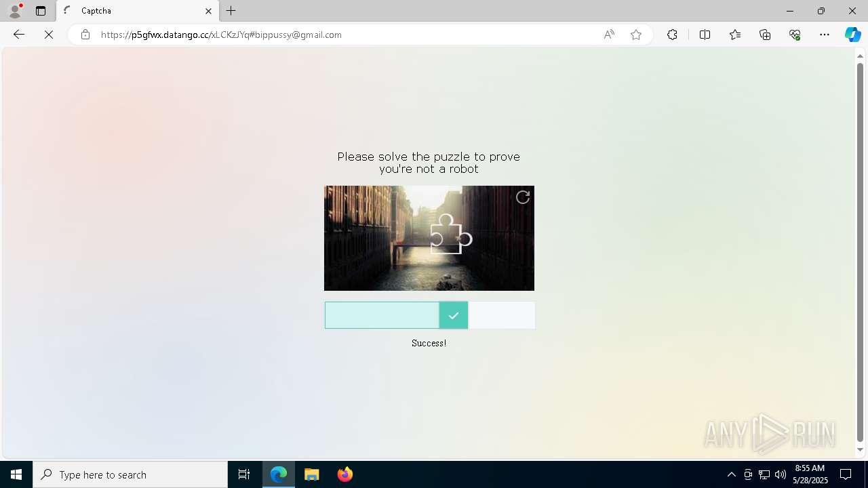This screenshot has height=488, width=868.
Task: Click the Meet Now tray icon
Action: coord(748,474)
